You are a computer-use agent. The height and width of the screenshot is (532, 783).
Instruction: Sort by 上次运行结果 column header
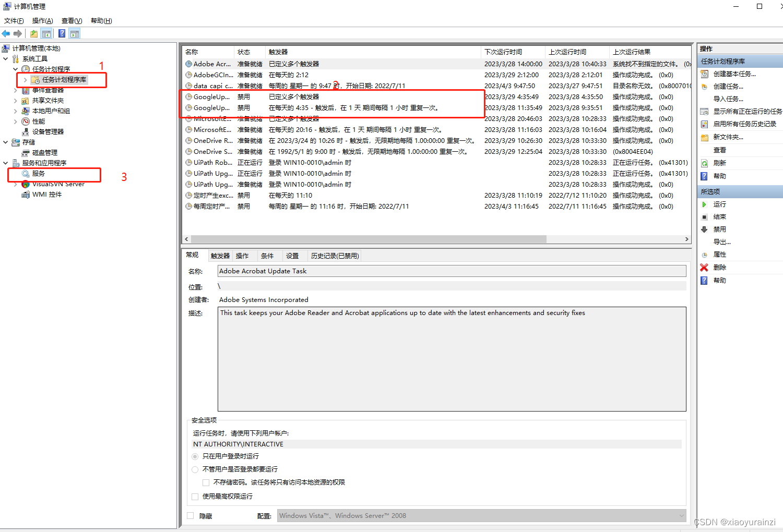coord(650,52)
